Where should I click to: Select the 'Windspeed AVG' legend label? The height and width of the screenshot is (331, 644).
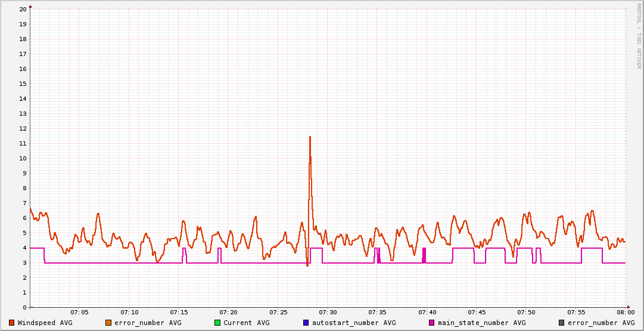(x=45, y=323)
